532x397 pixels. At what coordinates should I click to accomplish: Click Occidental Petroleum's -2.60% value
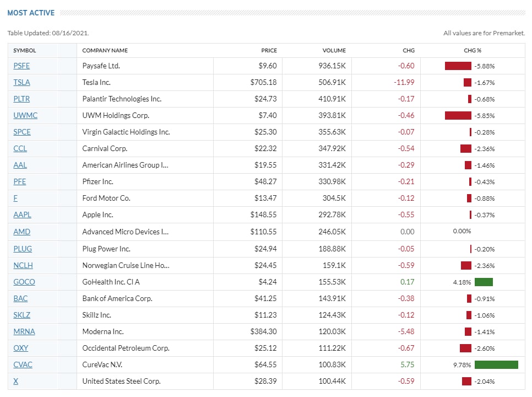485,348
